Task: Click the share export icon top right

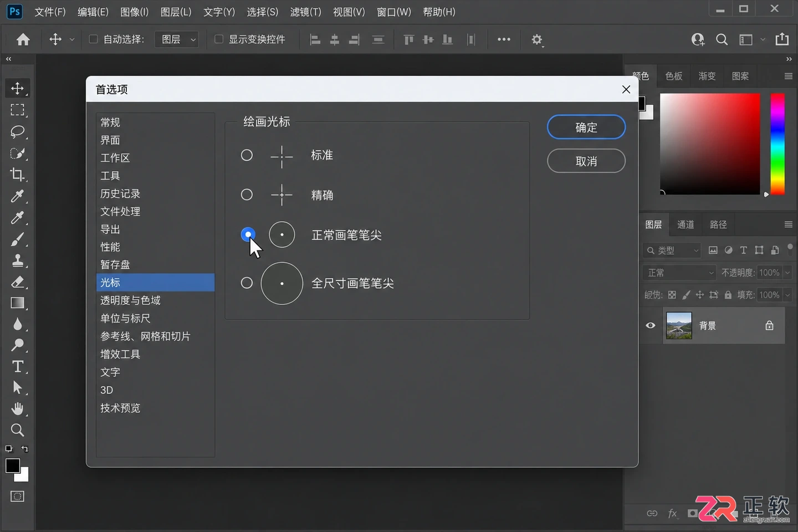Action: 782,39
